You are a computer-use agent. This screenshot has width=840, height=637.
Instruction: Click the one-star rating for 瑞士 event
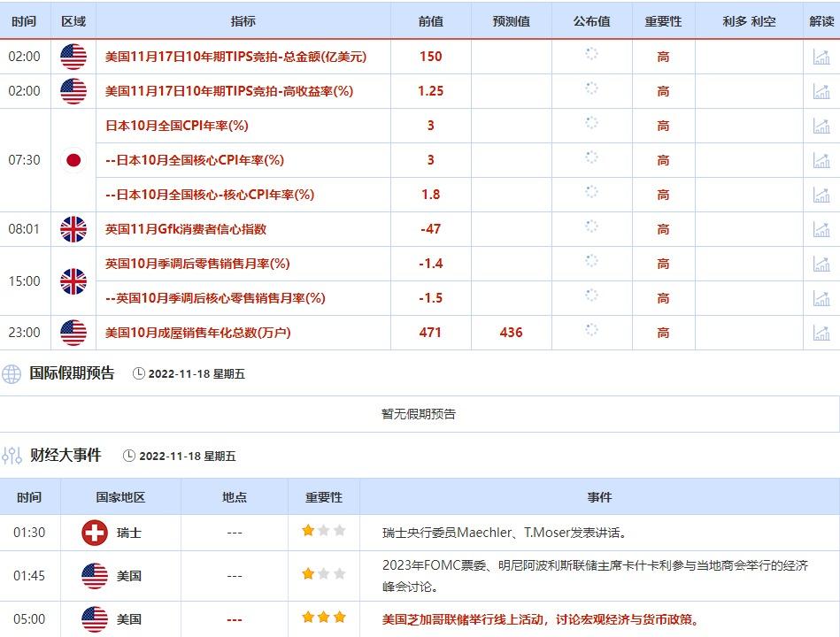[323, 531]
